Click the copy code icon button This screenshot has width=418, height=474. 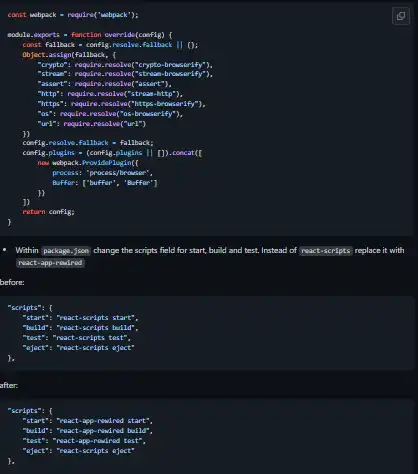[401, 16]
